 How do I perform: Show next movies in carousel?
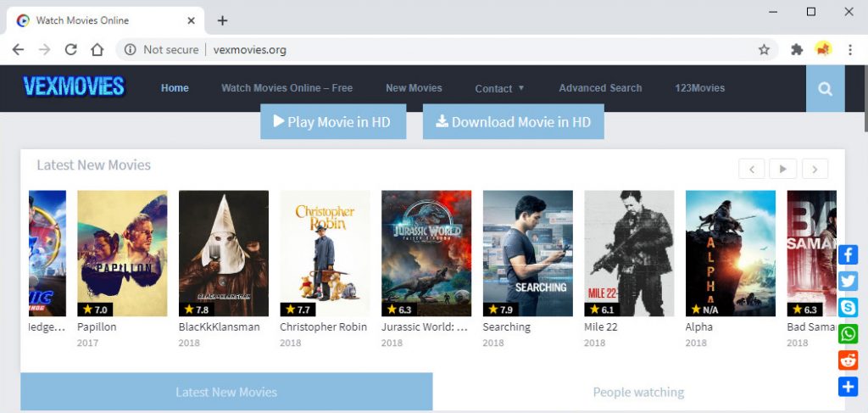coord(815,170)
